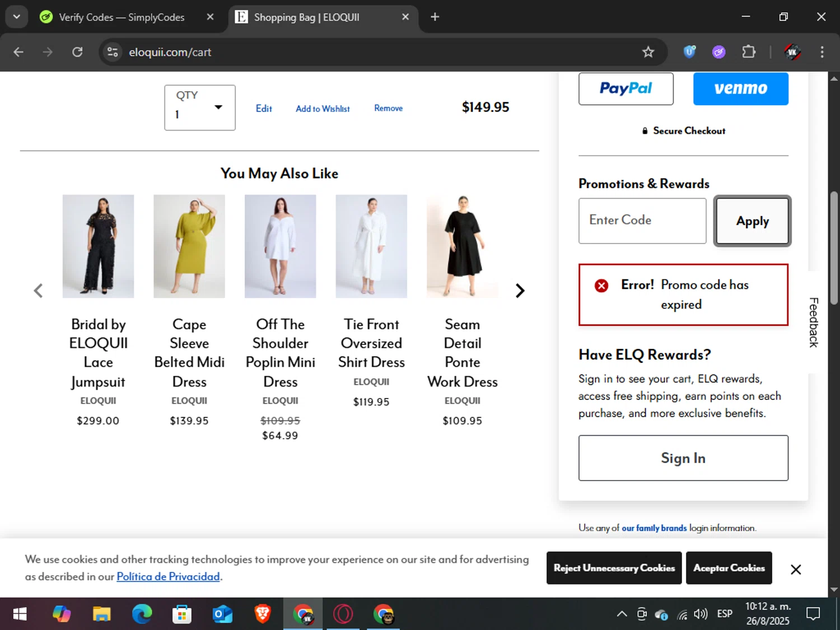Close the Verify Codes tab

210,17
